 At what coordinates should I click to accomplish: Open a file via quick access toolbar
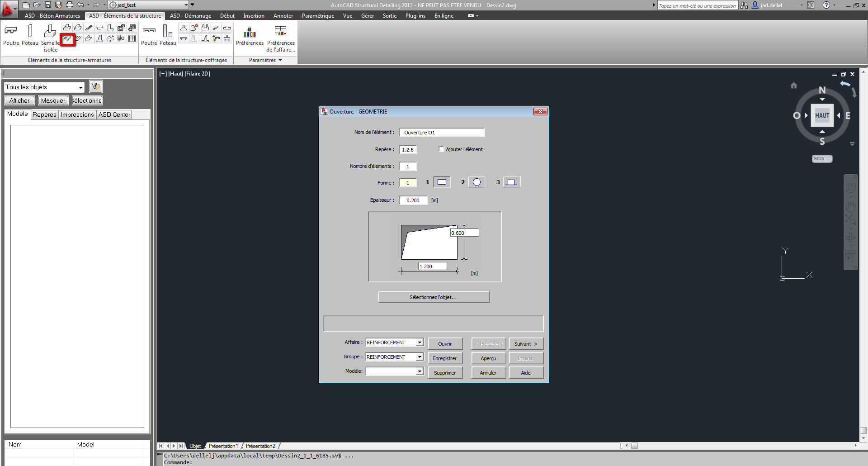(x=37, y=5)
